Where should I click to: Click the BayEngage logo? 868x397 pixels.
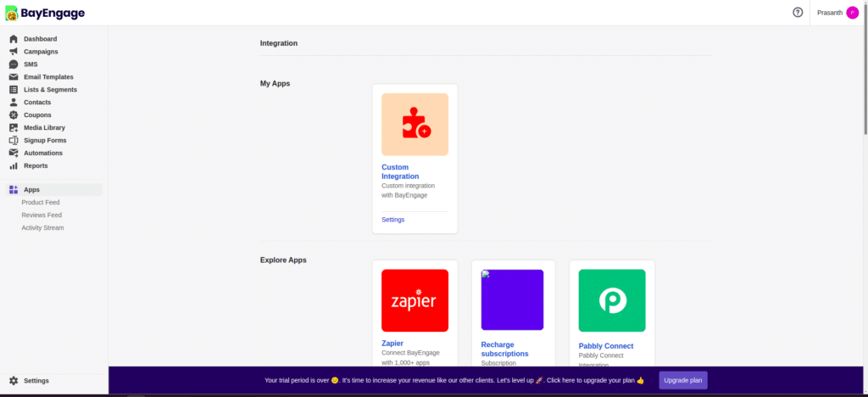coord(45,13)
